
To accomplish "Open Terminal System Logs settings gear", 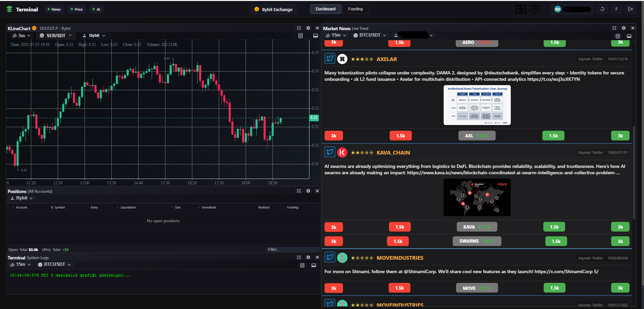I will [x=308, y=257].
